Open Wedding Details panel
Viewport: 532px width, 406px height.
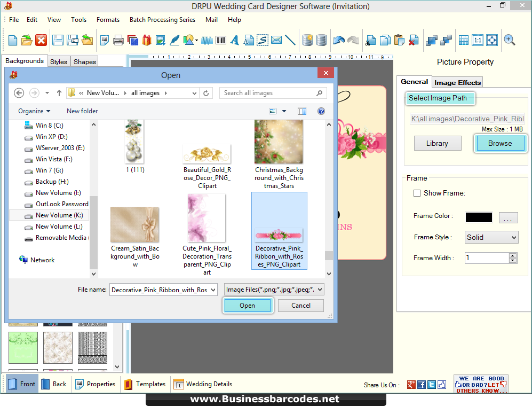(203, 384)
